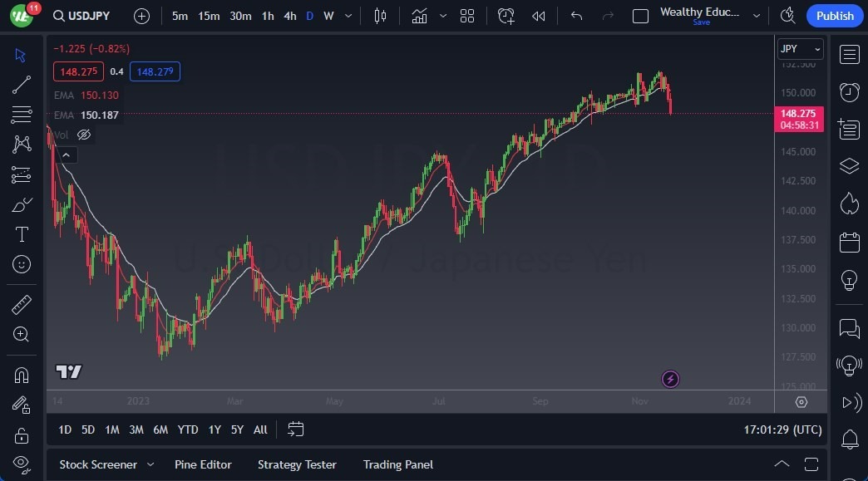The width and height of the screenshot is (868, 481).
Task: Select the 1Y date range
Action: [x=214, y=429]
